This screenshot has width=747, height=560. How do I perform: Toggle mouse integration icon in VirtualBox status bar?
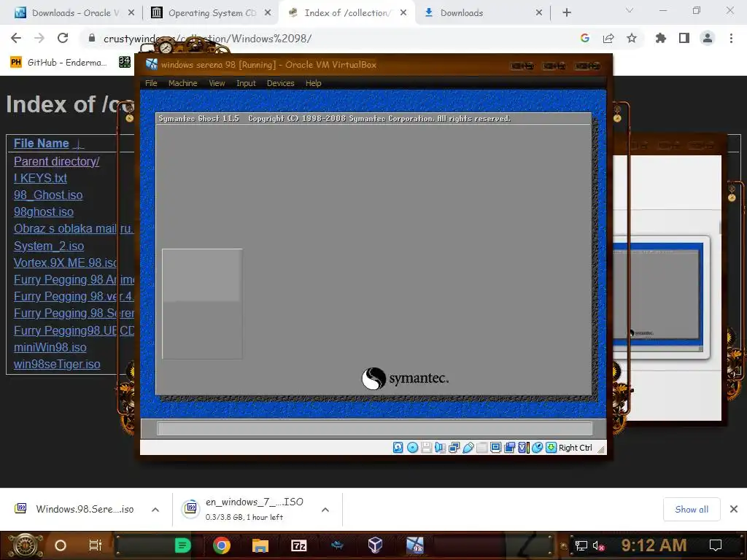(537, 448)
